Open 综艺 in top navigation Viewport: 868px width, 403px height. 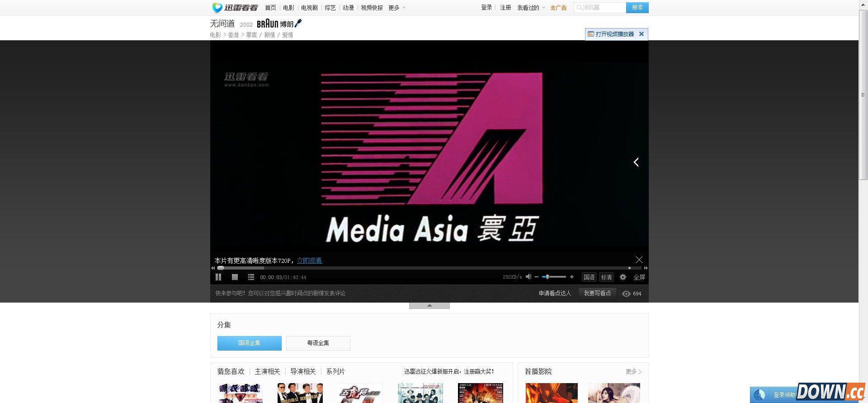pyautogui.click(x=330, y=8)
